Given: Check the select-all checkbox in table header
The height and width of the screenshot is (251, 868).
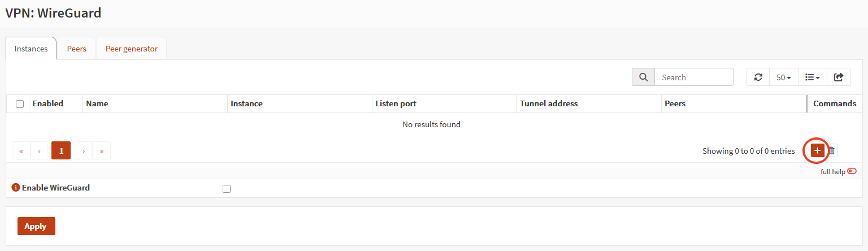Looking at the screenshot, I should (20, 104).
